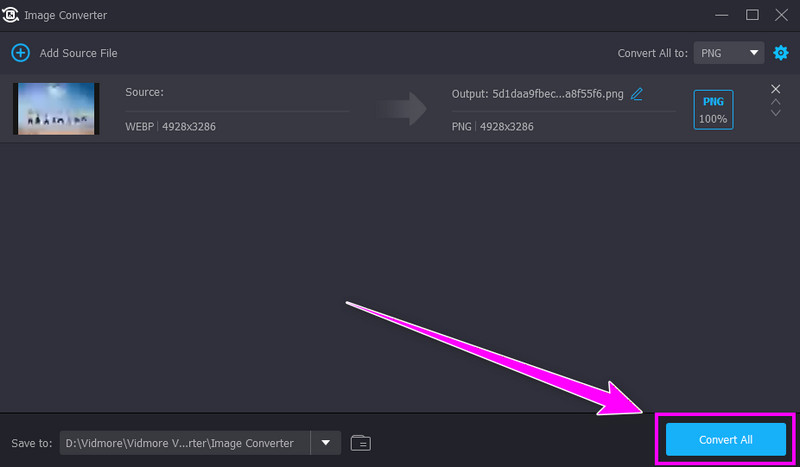Click the Add Source File plus icon
The image size is (800, 467).
coord(20,52)
